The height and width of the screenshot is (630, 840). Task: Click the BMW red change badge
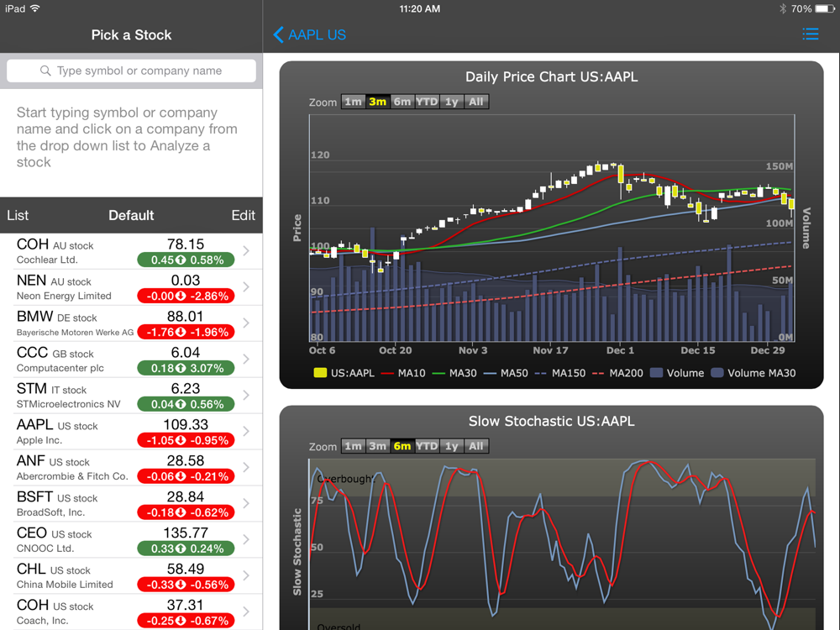[186, 332]
